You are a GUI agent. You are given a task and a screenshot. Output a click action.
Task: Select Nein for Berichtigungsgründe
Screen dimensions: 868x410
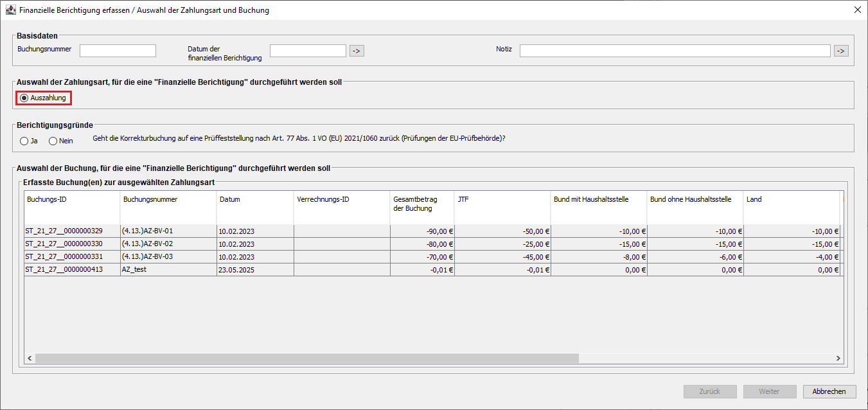point(53,141)
